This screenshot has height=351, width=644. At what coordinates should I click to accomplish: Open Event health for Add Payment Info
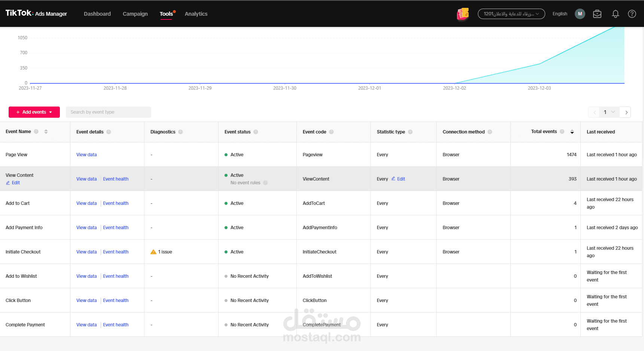click(x=116, y=228)
